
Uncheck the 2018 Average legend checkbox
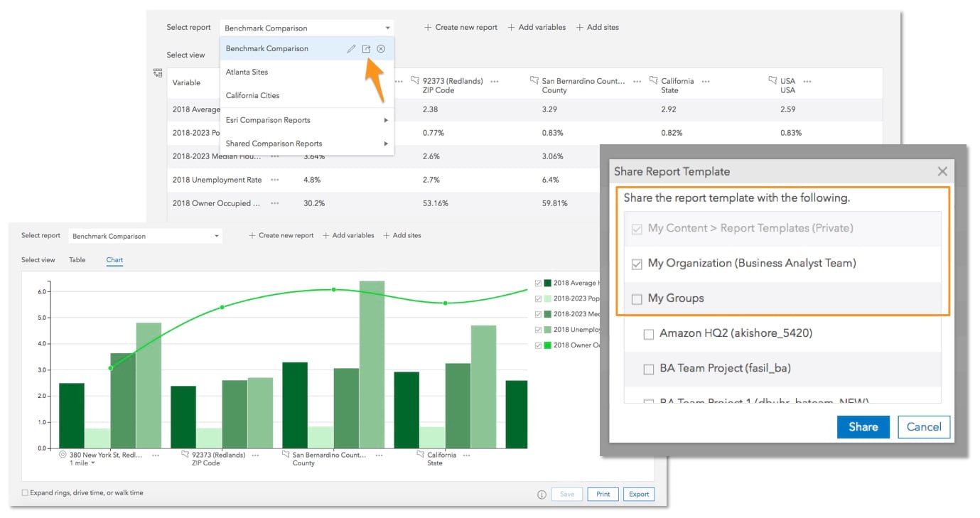coord(537,284)
